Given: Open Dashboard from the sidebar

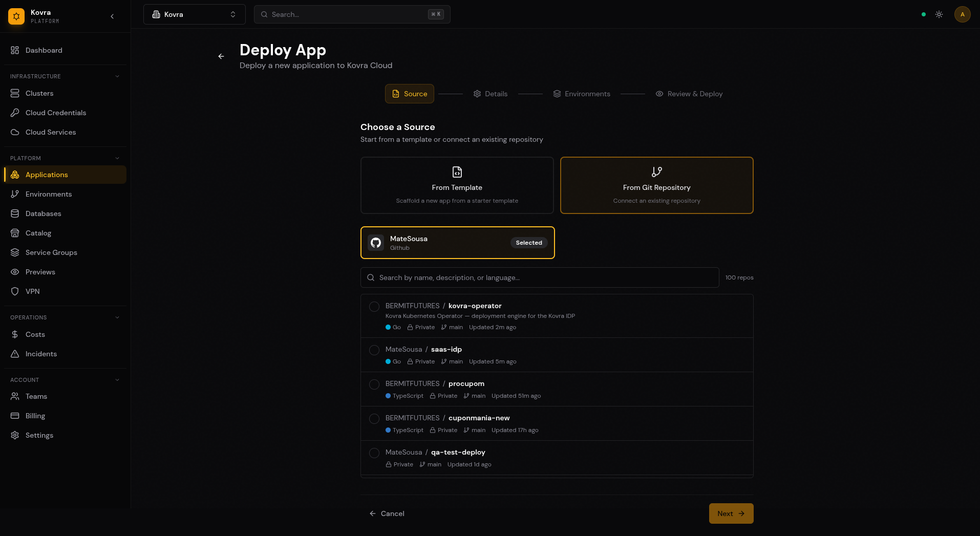Looking at the screenshot, I should pos(65,50).
